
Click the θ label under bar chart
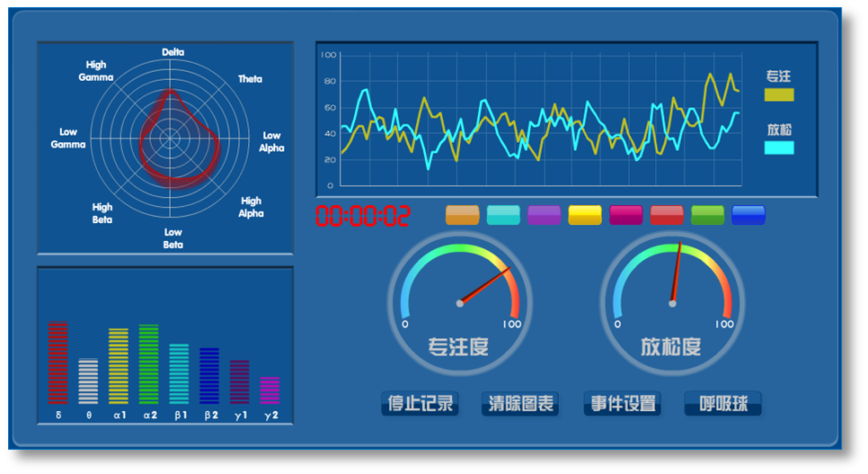(x=89, y=415)
